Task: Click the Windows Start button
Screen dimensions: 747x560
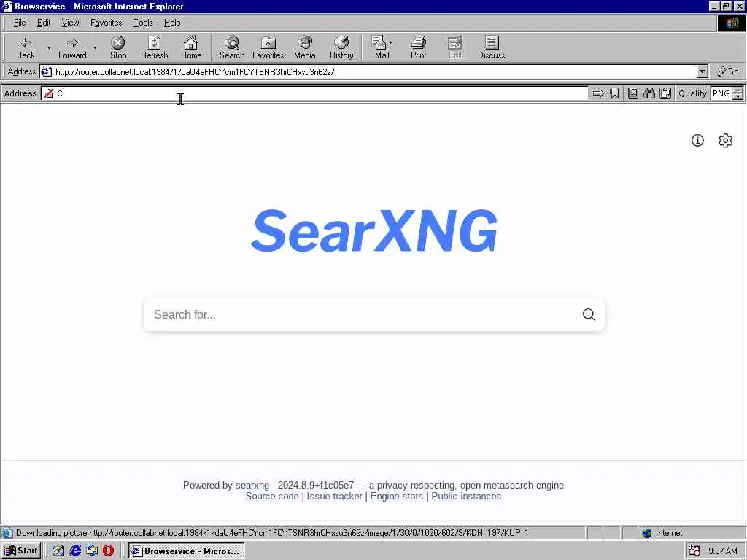Action: pyautogui.click(x=21, y=551)
